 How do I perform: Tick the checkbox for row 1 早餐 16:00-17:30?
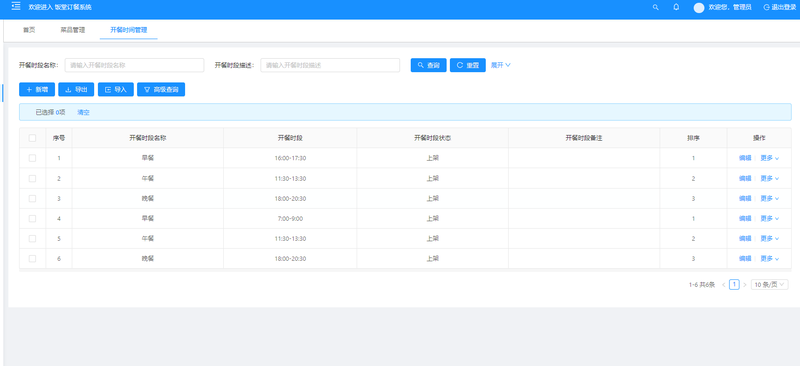pos(33,158)
